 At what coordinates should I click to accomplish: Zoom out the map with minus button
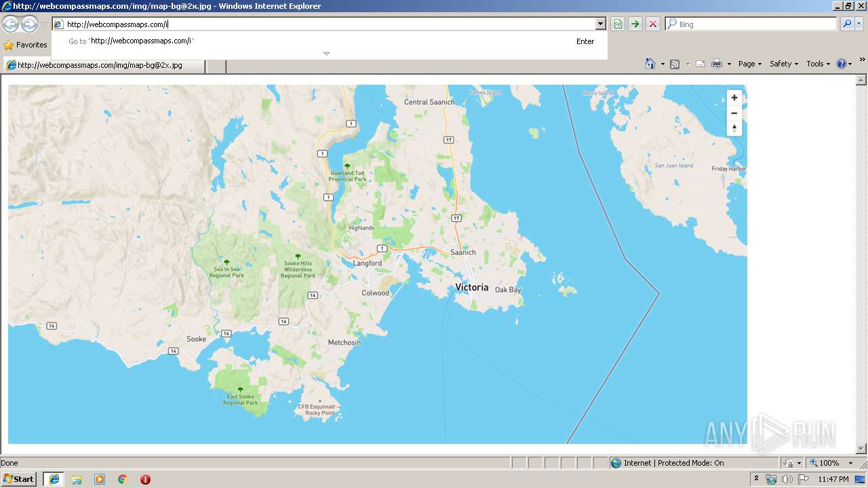734,113
